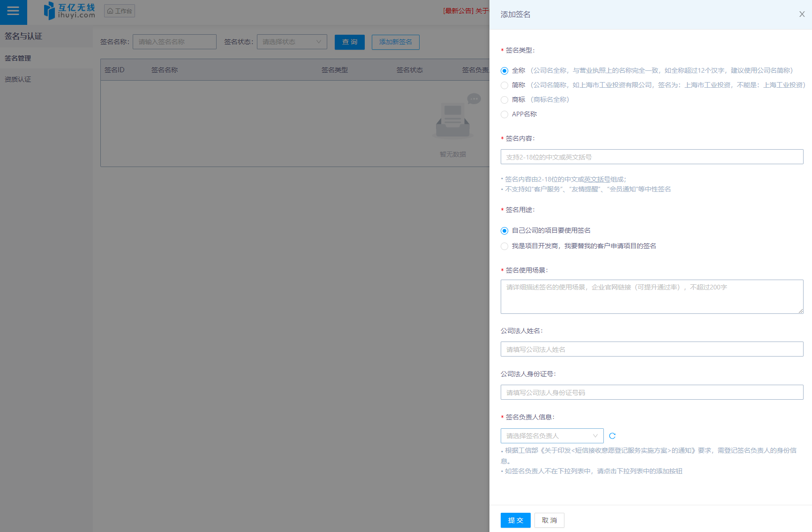Viewport: 812px width, 532px height.
Task: Expand the 请选择签名负责人 dropdown
Action: tap(552, 436)
